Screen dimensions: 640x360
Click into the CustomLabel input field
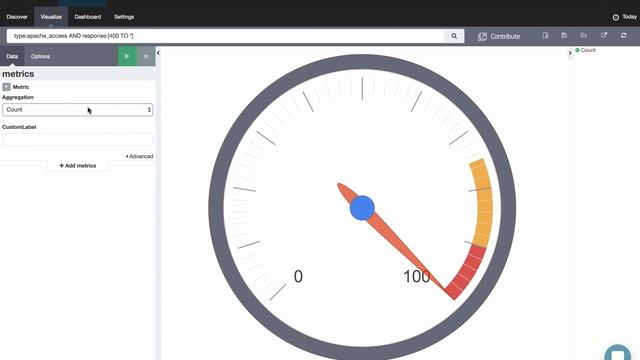[78, 139]
